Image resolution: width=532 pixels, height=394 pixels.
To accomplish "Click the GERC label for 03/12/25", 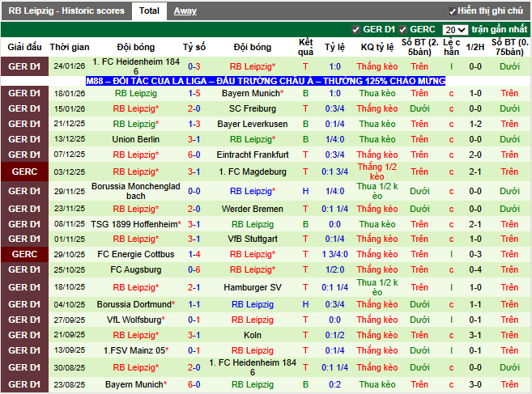I will 24,172.
